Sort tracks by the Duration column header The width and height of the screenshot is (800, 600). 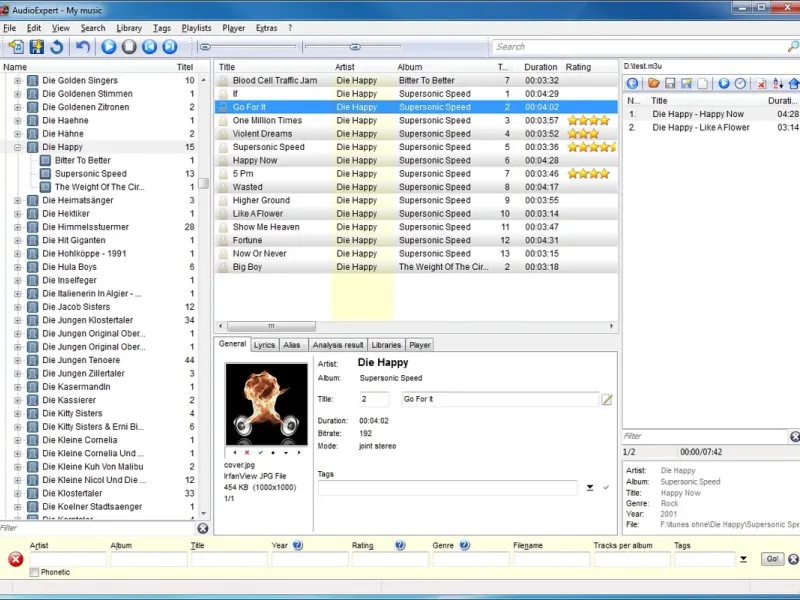(541, 67)
